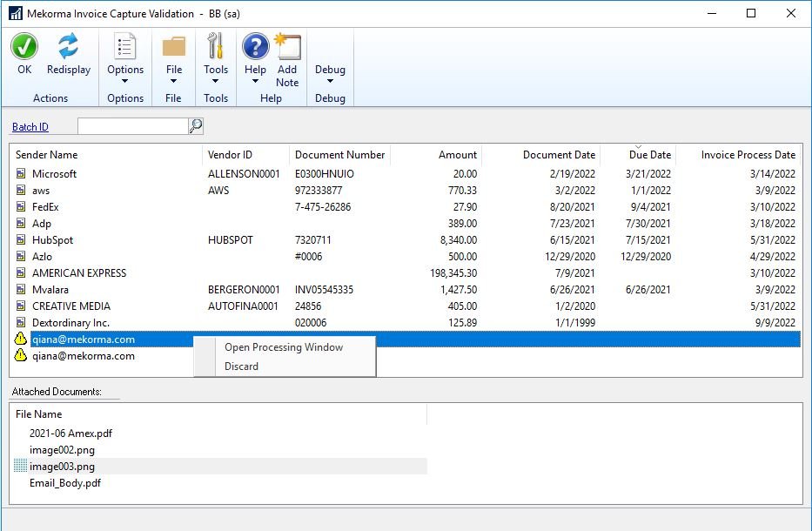This screenshot has width=812, height=531.
Task: Click the file icon next to image003.png
Action: pyautogui.click(x=21, y=467)
